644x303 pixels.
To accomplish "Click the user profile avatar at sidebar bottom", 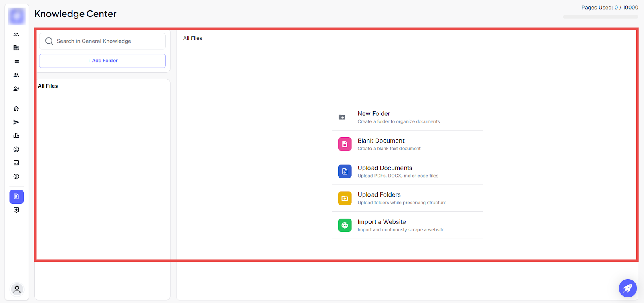I will (x=17, y=289).
